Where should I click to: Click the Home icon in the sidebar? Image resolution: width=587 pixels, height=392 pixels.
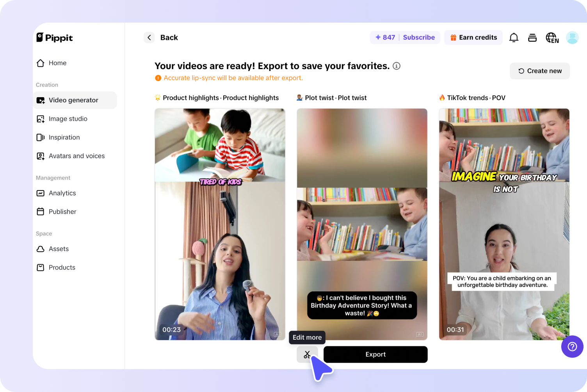point(41,63)
